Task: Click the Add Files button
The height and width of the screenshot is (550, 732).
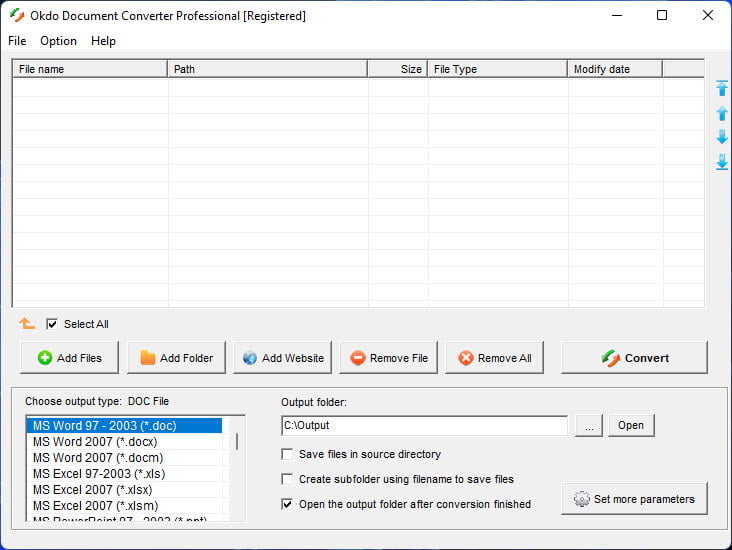Action: point(70,358)
